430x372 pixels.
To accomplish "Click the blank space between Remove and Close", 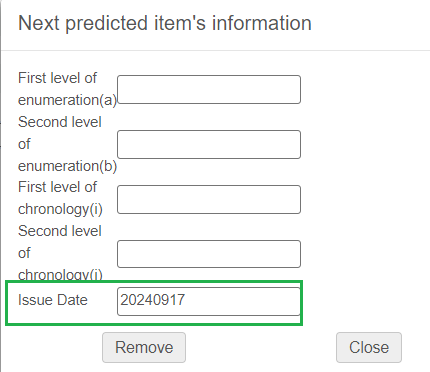I will point(261,347).
